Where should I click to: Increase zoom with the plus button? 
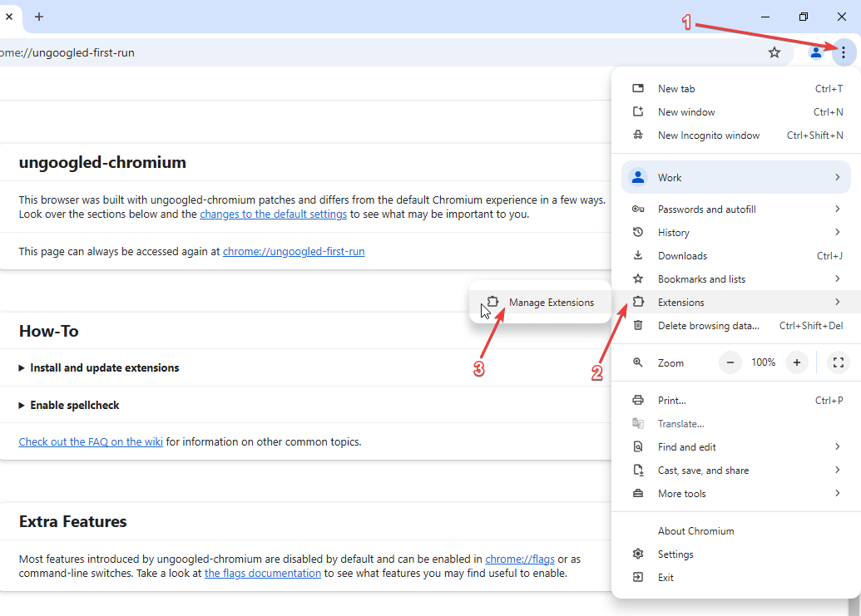[796, 362]
